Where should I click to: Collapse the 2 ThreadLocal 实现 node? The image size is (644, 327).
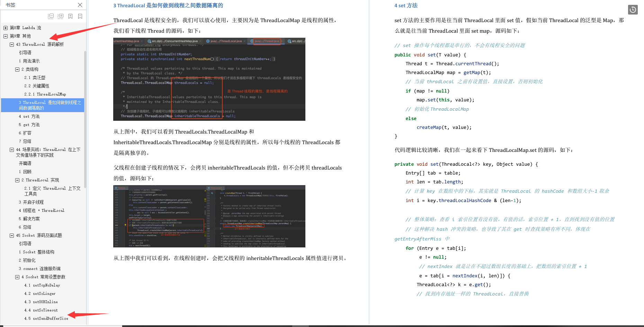17,180
